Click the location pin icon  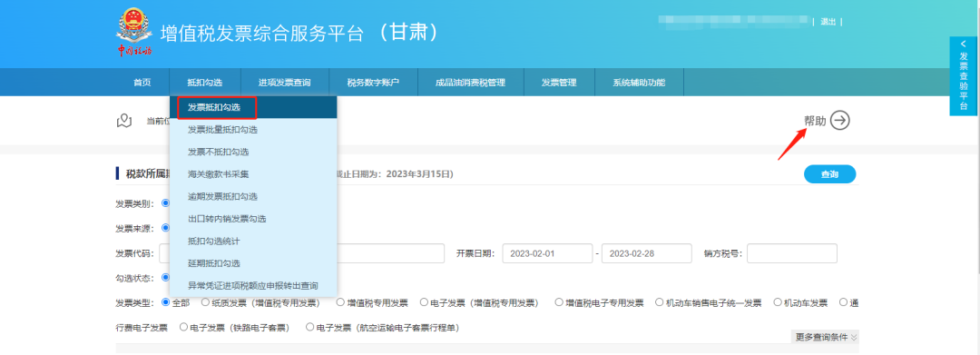tap(123, 121)
